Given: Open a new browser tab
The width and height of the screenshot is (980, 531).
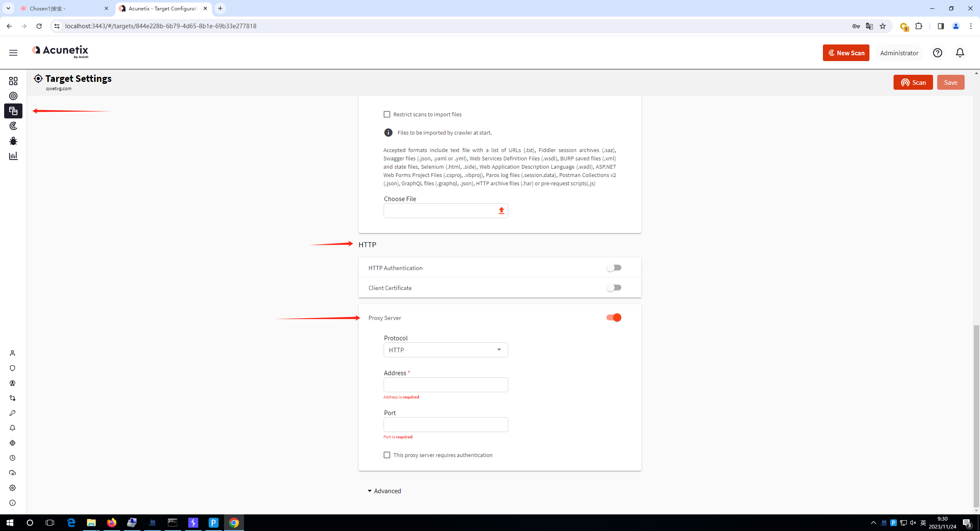Looking at the screenshot, I should point(220,8).
